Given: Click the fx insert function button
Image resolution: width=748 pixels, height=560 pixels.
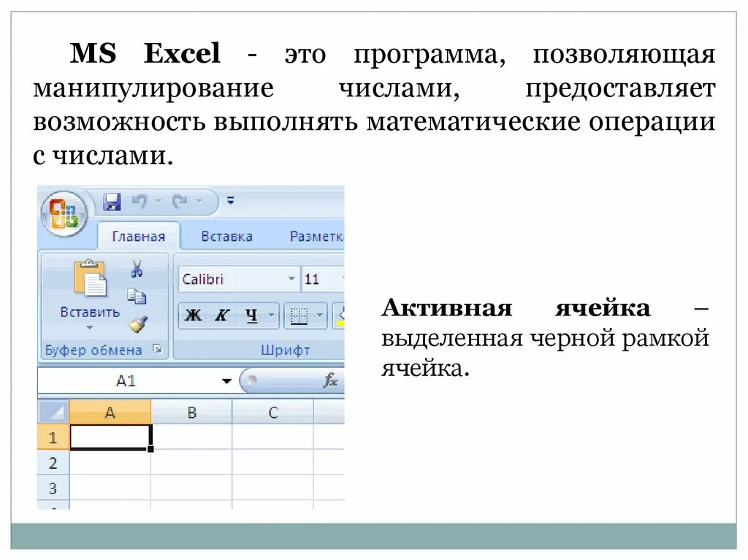Looking at the screenshot, I should [x=330, y=380].
